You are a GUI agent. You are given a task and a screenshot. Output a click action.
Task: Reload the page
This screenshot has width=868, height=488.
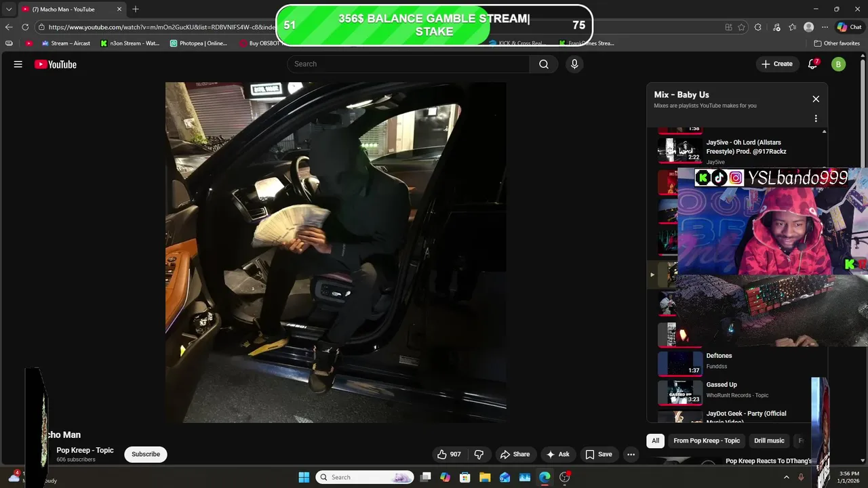coord(25,27)
